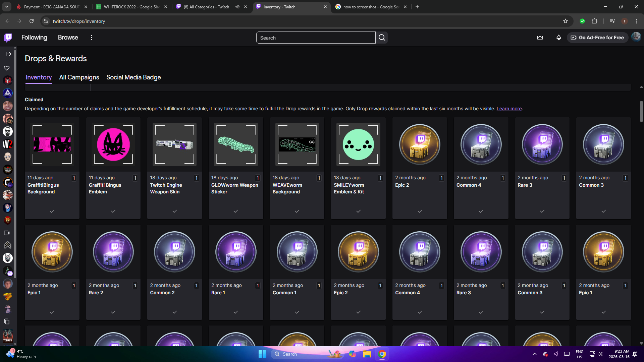Click the Go Ad-Free for Free button
Image resolution: width=644 pixels, height=362 pixels.
click(x=597, y=38)
